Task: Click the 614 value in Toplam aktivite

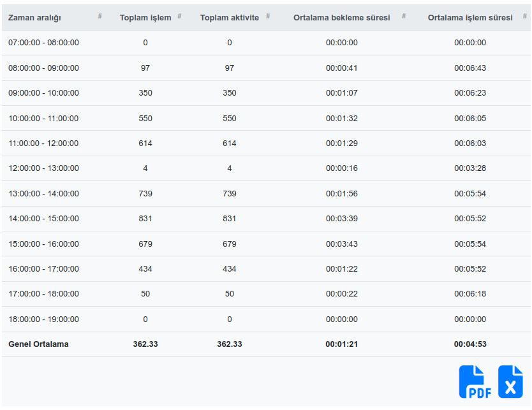Action: 229,143
